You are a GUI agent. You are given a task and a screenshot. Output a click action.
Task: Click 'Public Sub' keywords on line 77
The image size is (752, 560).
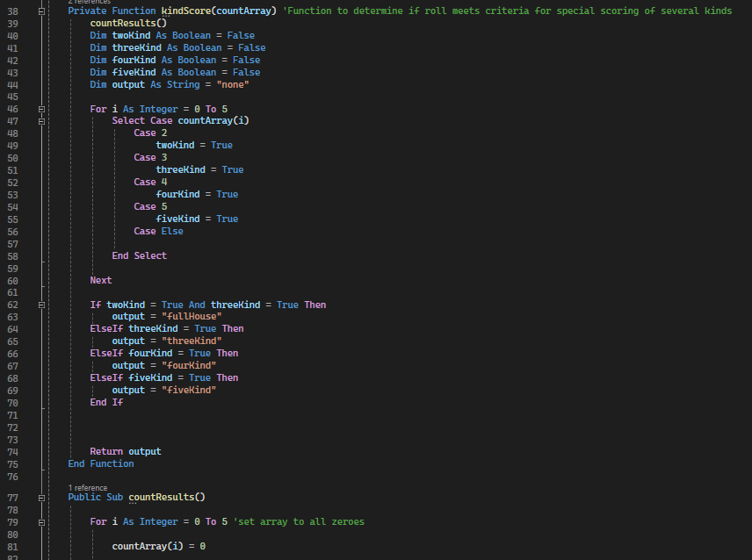[96, 497]
